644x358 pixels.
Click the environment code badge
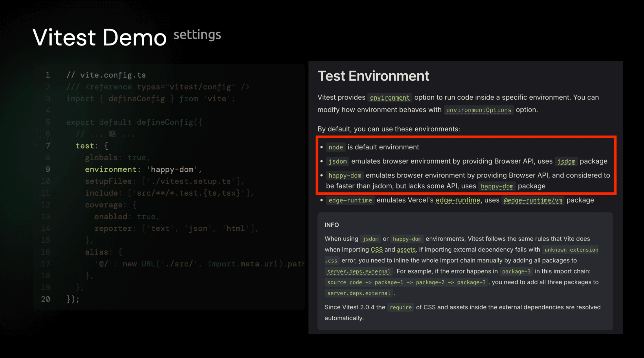point(389,98)
